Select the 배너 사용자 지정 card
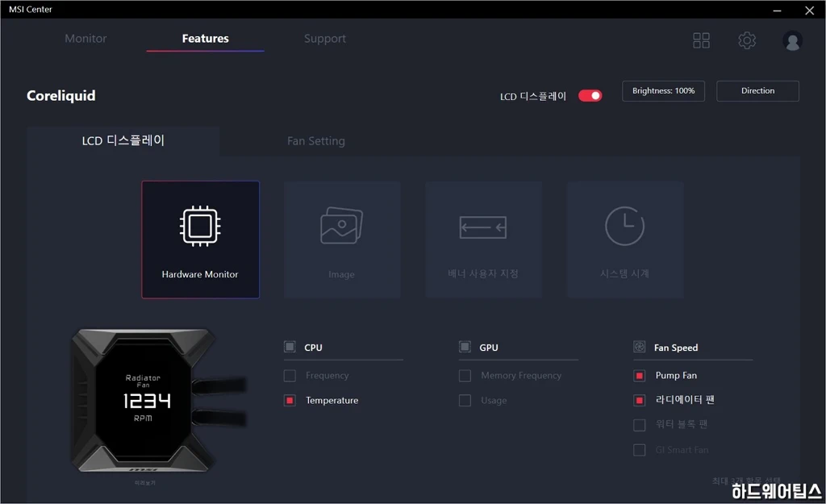826x504 pixels. [x=484, y=240]
